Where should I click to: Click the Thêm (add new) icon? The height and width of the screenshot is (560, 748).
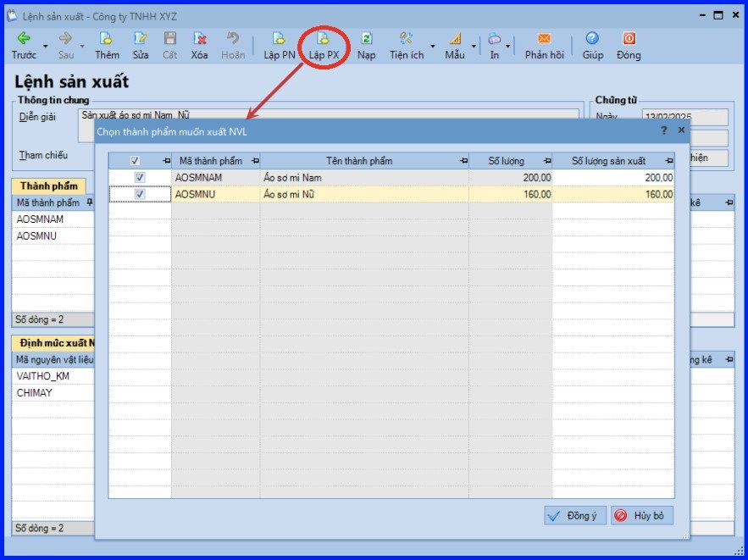click(x=107, y=39)
